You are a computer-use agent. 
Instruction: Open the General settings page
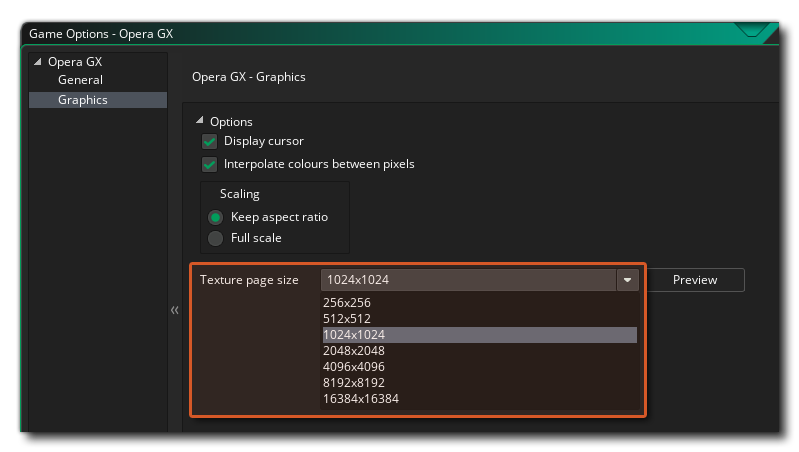tap(80, 80)
